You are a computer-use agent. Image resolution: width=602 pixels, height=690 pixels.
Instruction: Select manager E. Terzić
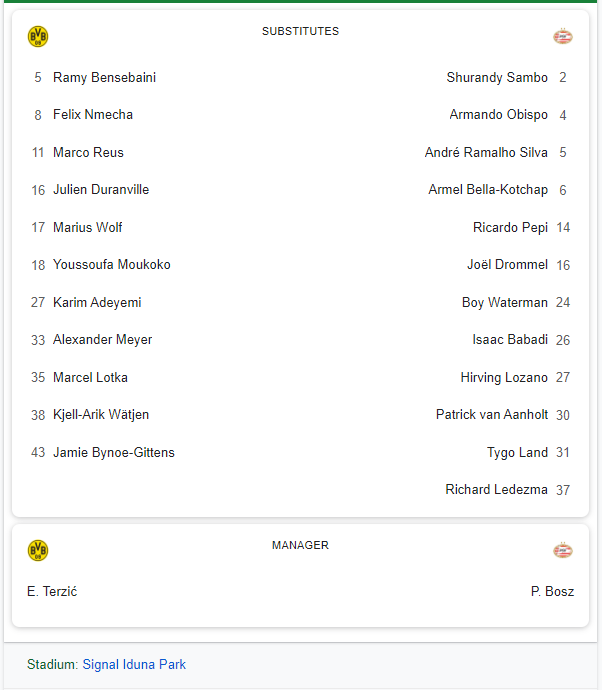(52, 591)
